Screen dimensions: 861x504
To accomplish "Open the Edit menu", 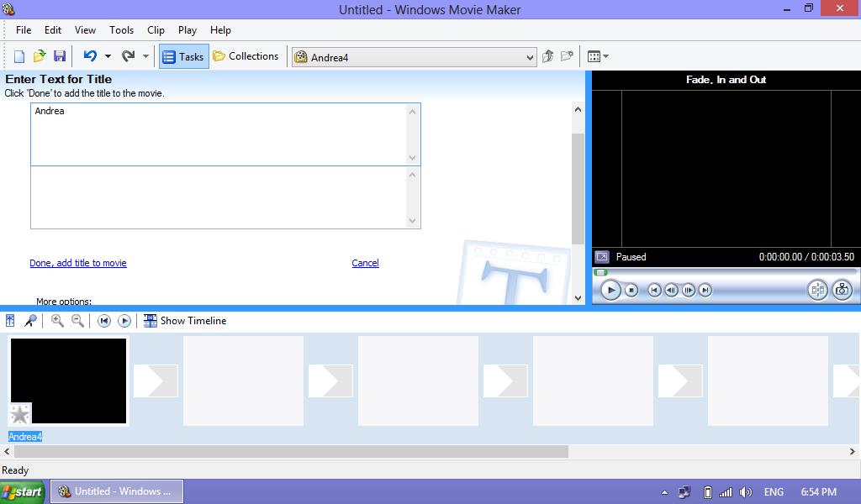I will [53, 30].
